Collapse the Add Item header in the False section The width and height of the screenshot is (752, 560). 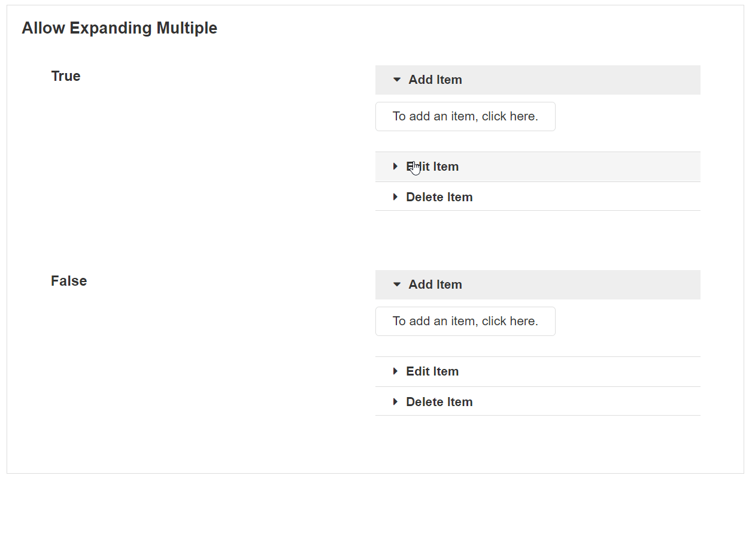pyautogui.click(x=538, y=284)
